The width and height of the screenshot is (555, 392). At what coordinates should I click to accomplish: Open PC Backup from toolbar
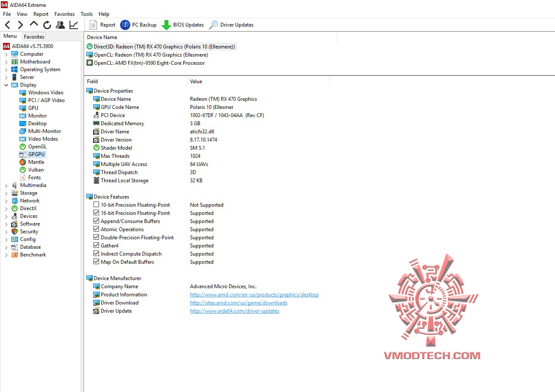tap(139, 25)
